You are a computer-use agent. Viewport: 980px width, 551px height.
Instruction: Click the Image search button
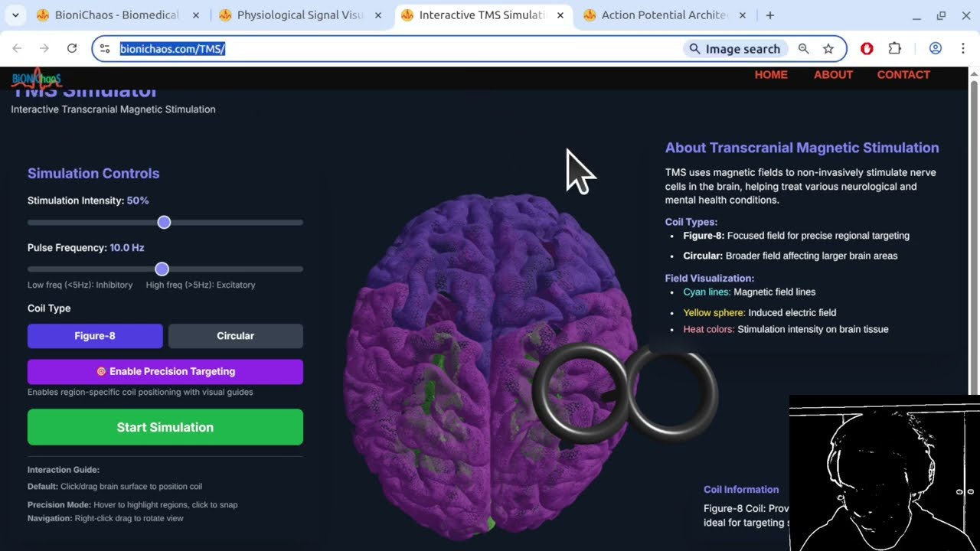(x=735, y=48)
